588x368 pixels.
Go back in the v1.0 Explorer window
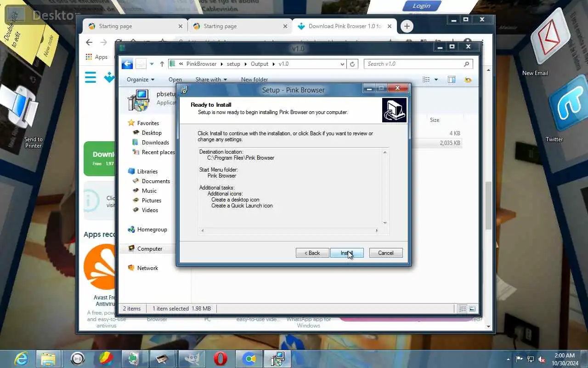127,64
